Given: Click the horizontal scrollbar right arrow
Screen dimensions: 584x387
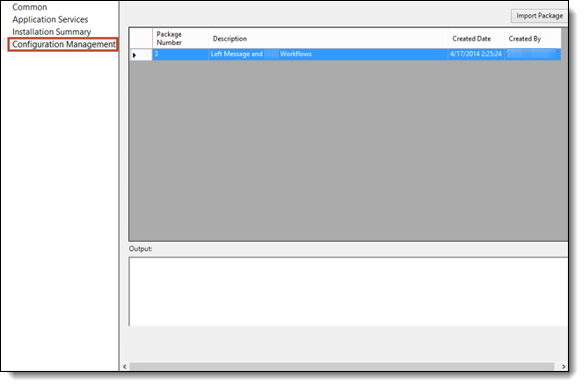Looking at the screenshot, I should pos(564,367).
